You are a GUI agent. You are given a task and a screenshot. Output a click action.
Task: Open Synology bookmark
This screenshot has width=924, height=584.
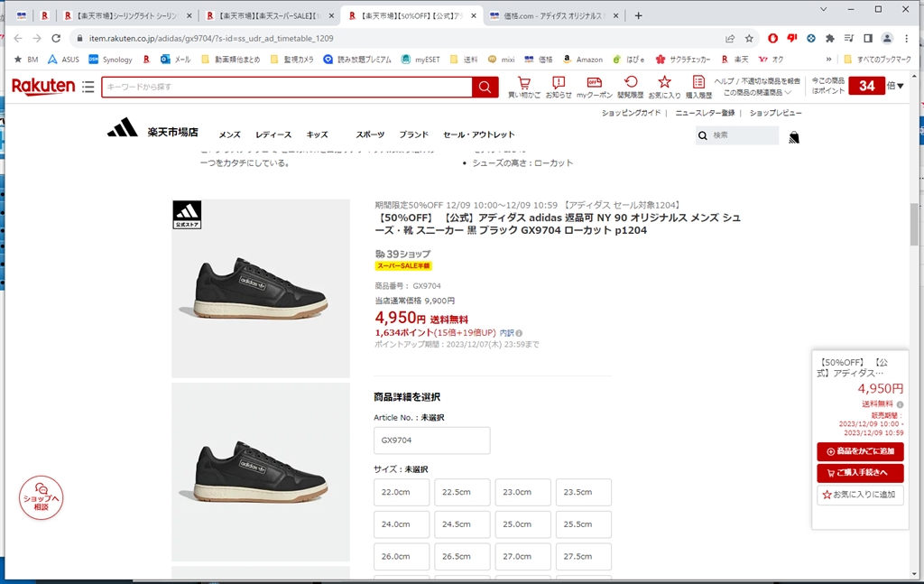111,60
